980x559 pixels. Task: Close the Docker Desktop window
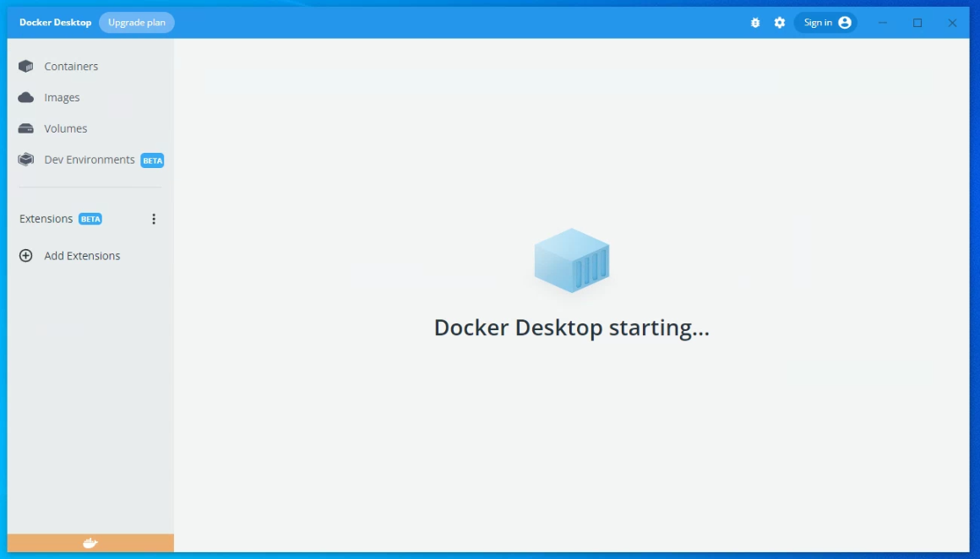[x=952, y=23]
